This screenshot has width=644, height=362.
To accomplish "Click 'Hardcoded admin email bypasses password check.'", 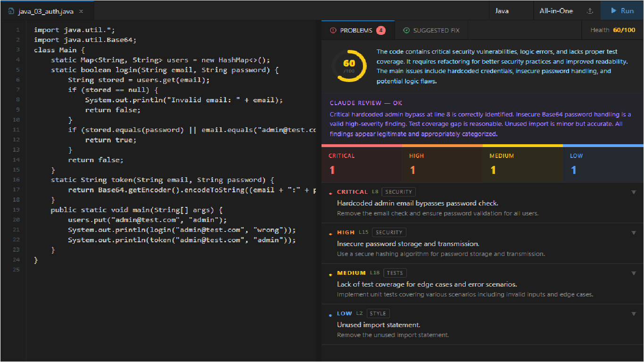I will coord(418,203).
